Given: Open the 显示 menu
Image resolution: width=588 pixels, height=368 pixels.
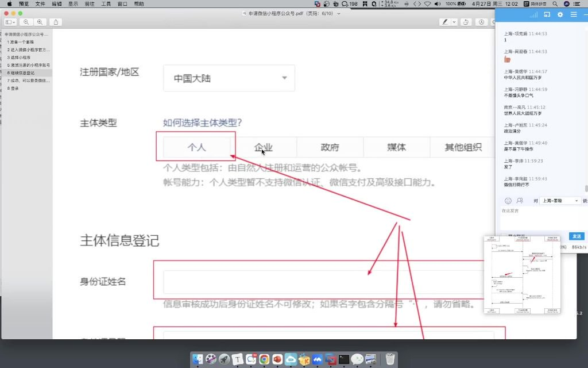Looking at the screenshot, I should click(x=73, y=4).
